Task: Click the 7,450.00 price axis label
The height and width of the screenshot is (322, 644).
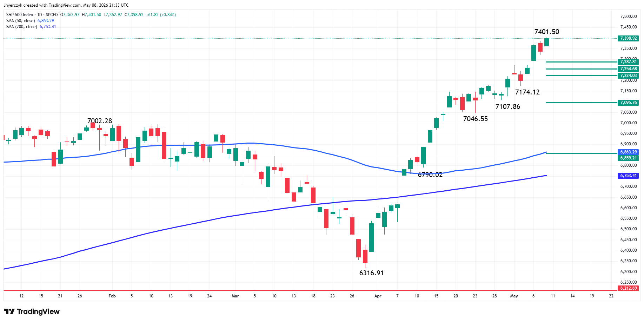Action: click(628, 27)
